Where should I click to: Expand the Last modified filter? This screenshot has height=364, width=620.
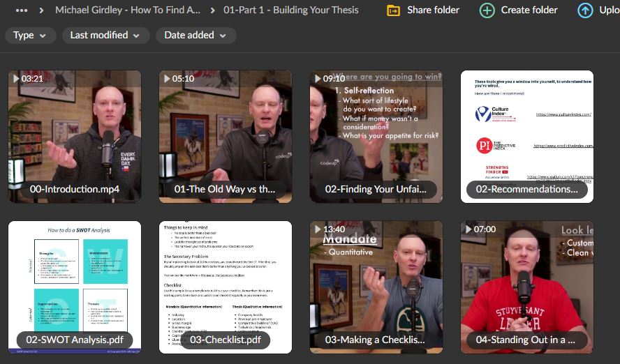(105, 36)
